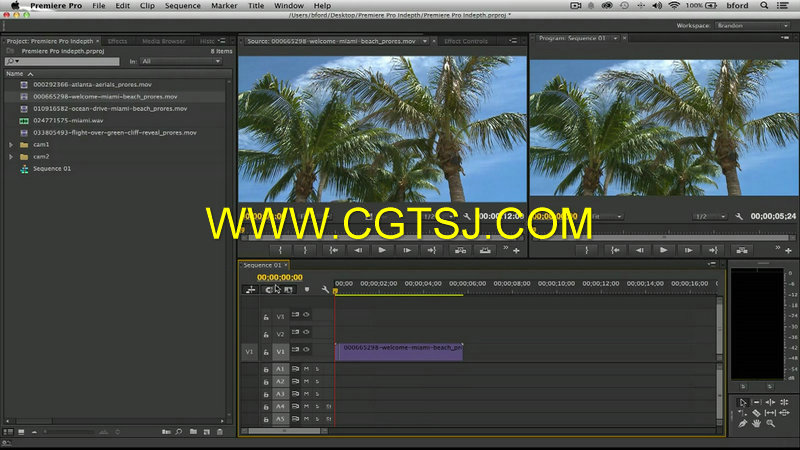This screenshot has width=800, height=450.
Task: Select the Pen tool
Action: coord(743,423)
